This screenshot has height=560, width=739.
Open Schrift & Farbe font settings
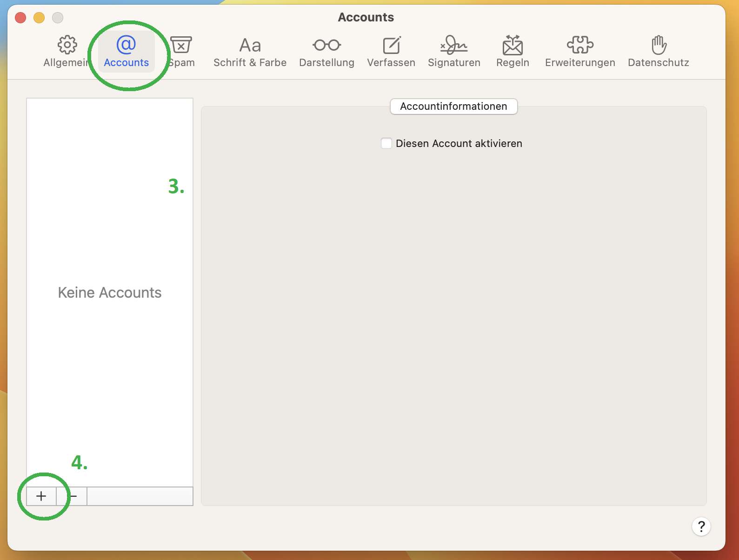[x=250, y=51]
